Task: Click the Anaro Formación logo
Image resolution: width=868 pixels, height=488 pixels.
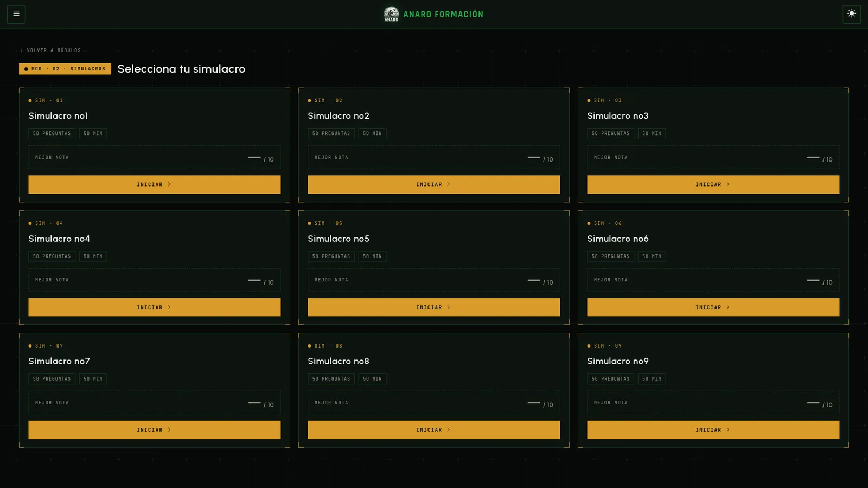Action: click(433, 14)
